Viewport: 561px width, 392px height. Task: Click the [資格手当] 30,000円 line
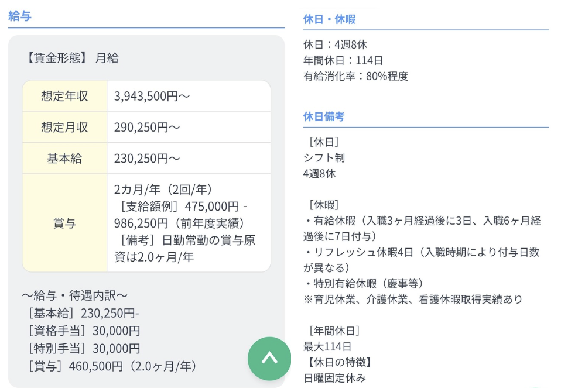pyautogui.click(x=83, y=331)
